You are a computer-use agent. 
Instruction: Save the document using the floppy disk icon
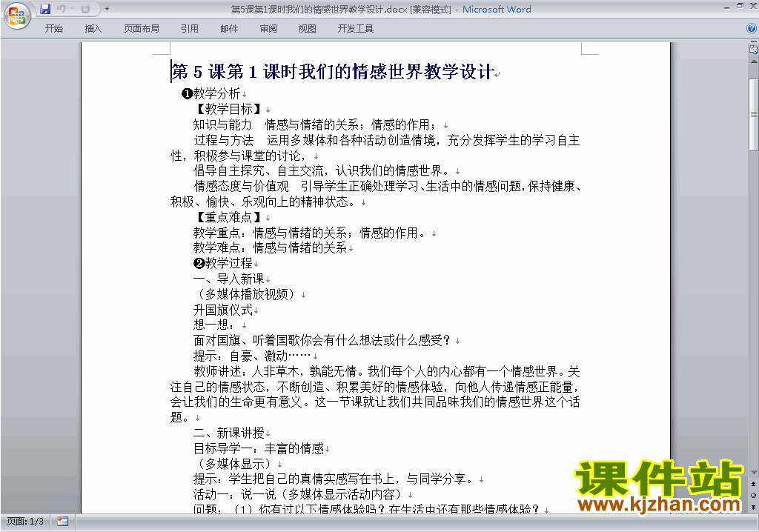click(45, 9)
